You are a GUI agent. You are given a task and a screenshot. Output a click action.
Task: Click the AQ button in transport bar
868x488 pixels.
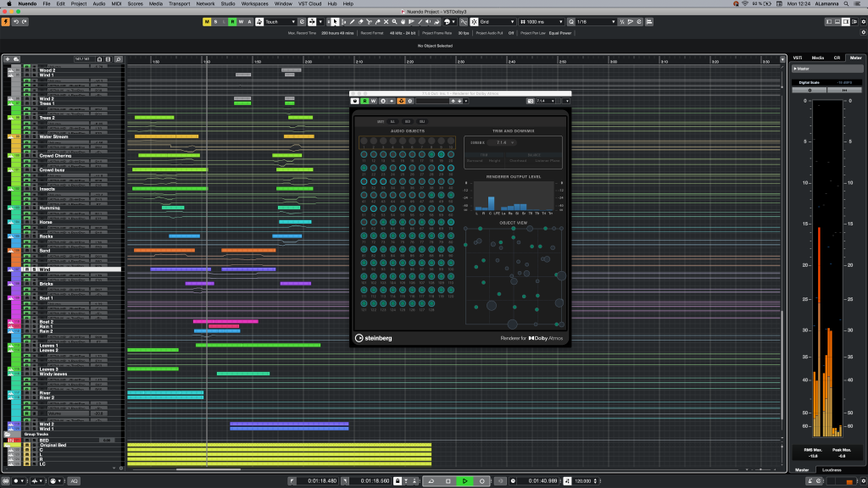(74, 481)
